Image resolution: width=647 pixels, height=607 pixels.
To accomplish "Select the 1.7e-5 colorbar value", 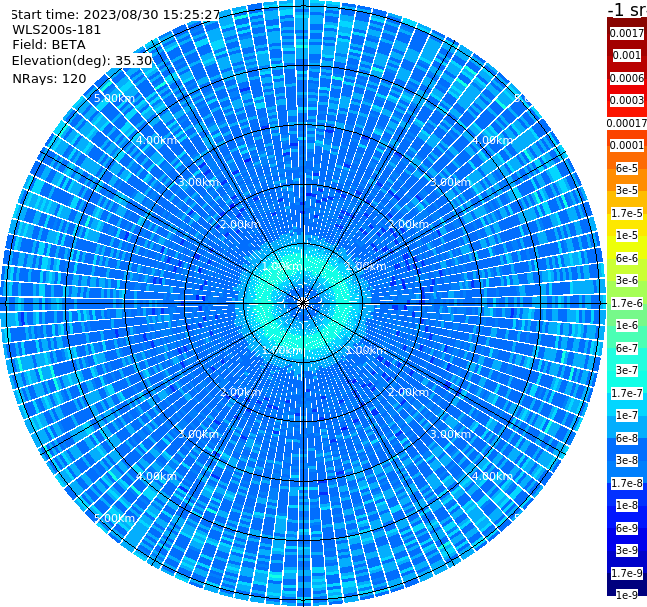I will coord(627,213).
